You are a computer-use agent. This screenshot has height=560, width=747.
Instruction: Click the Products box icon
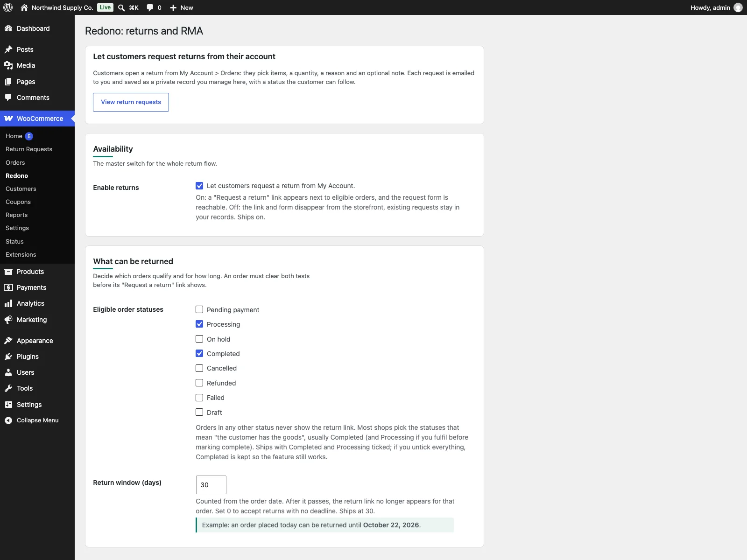[8, 272]
